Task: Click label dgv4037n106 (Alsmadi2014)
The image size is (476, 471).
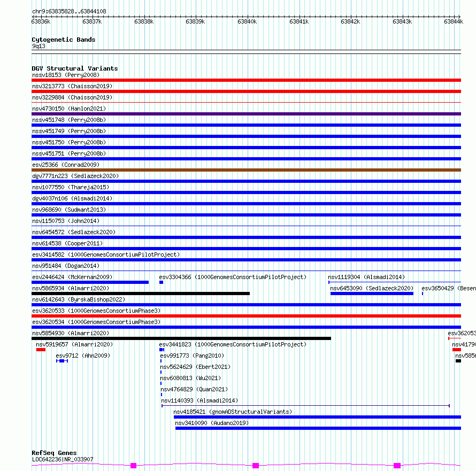Action: (72, 198)
